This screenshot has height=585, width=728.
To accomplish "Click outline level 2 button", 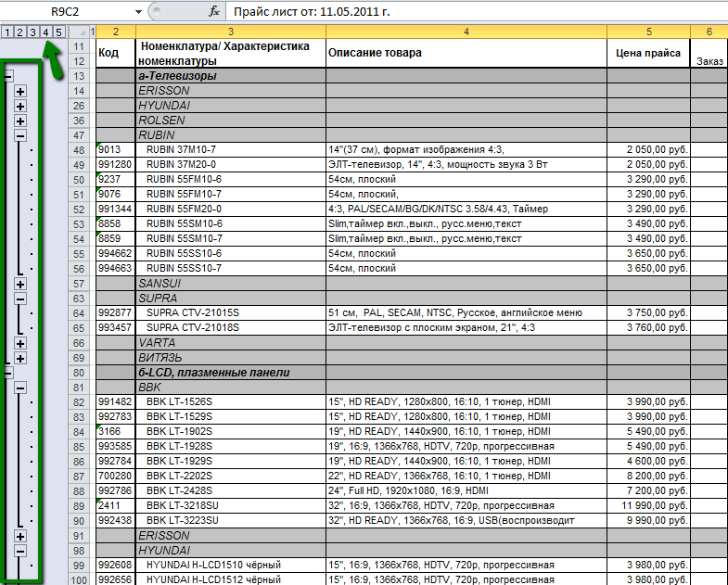I will 20,32.
